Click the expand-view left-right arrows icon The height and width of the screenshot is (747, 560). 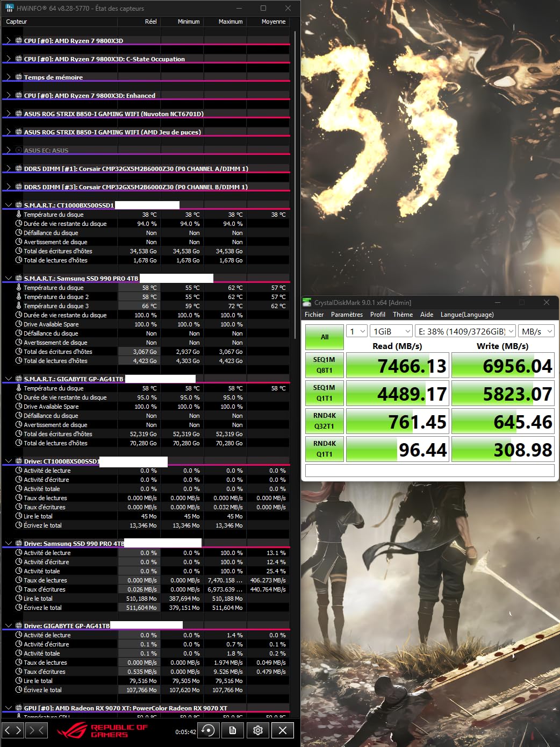tap(13, 730)
